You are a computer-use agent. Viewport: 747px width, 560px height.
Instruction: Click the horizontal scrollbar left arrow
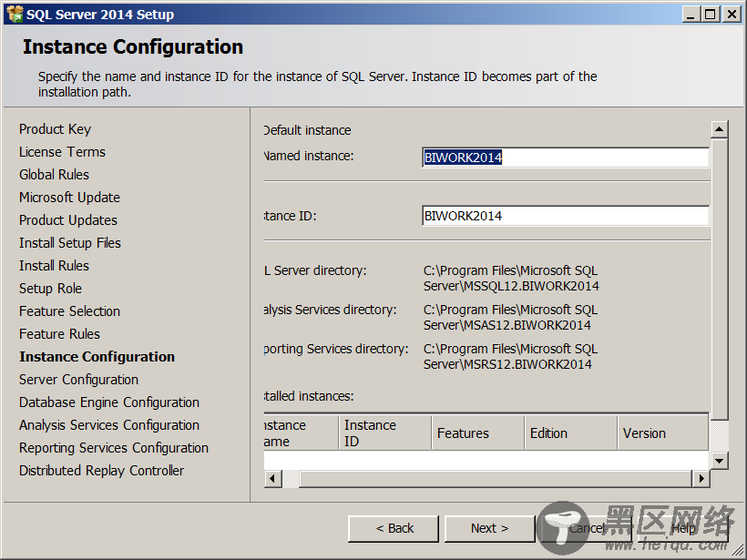click(x=272, y=478)
